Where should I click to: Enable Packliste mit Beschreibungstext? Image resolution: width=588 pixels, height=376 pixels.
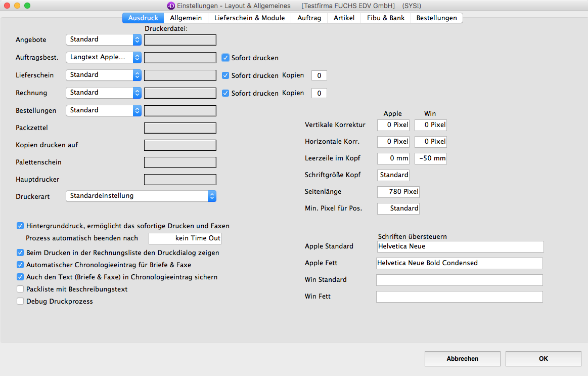click(x=20, y=289)
